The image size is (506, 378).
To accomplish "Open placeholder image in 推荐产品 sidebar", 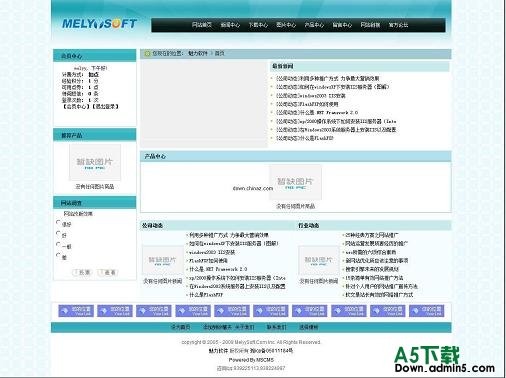I will pos(95,162).
